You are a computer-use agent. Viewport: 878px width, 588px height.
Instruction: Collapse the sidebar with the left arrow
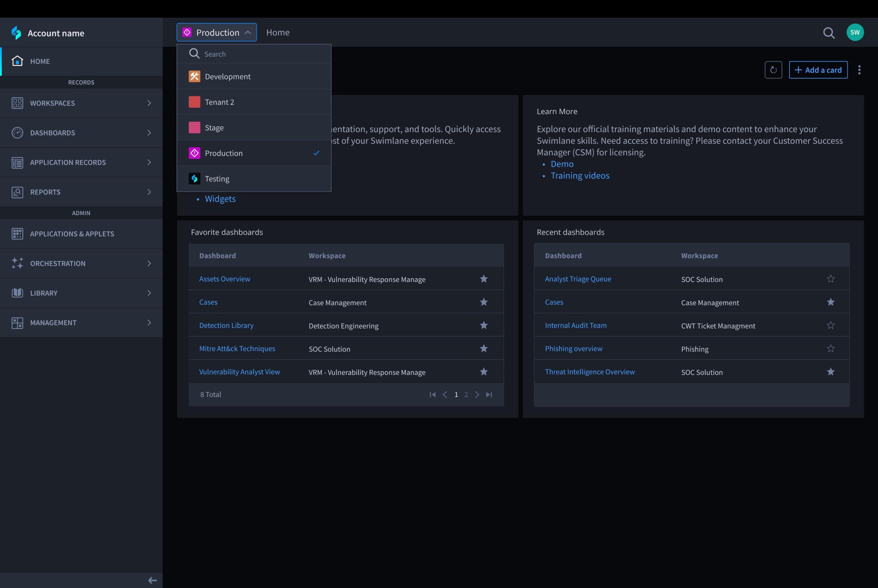[x=152, y=580]
